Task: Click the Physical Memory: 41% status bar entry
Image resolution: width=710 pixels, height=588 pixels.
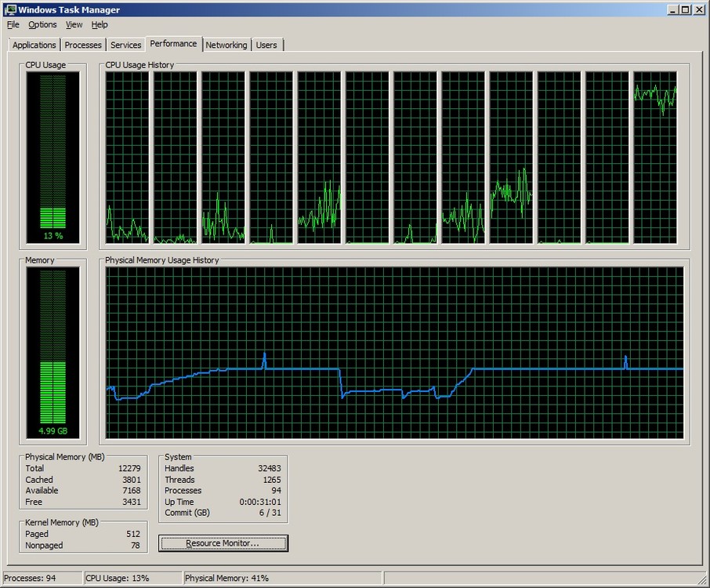Action: click(x=284, y=578)
